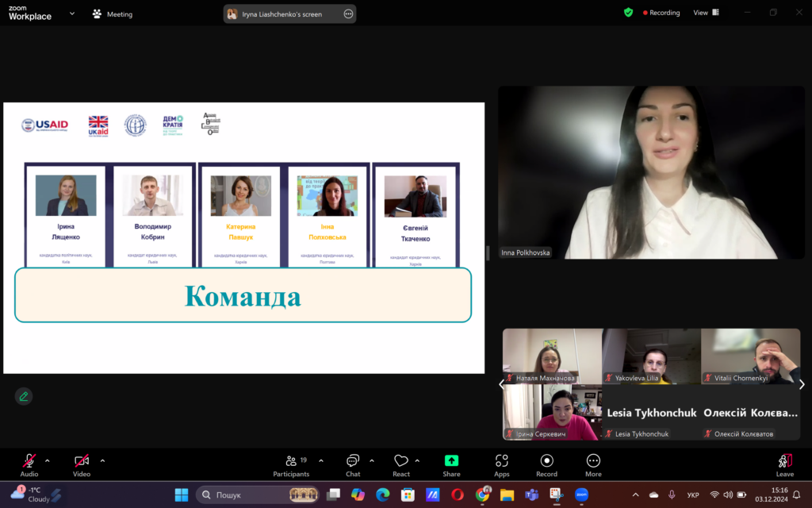Open the clock showing 15:16
812x508 pixels.
pos(772,495)
